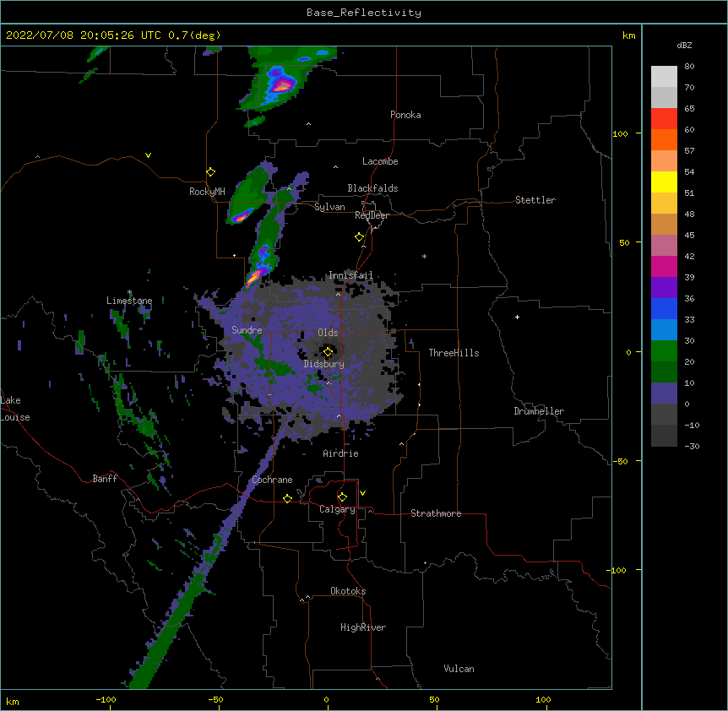728x711 pixels.
Task: Select the light gray 80 dBZ swatch
Action: pyautogui.click(x=664, y=77)
